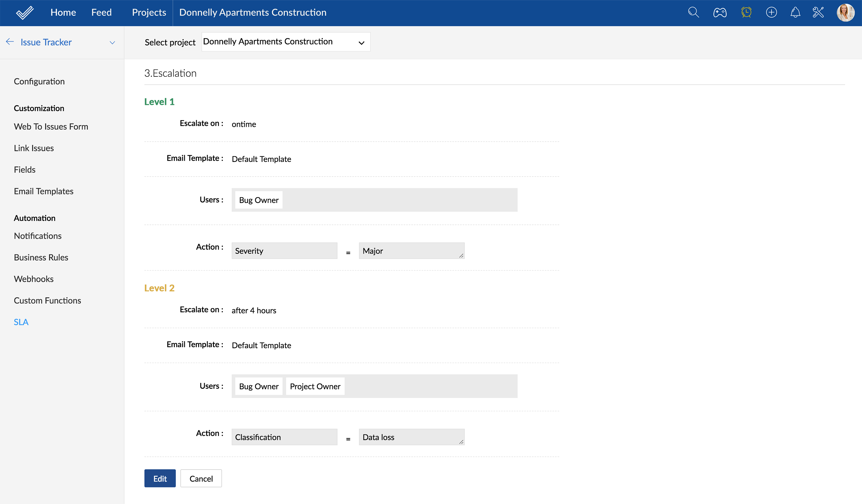This screenshot has height=504, width=862.
Task: Click the Issue Tracker heading link
Action: pyautogui.click(x=46, y=42)
